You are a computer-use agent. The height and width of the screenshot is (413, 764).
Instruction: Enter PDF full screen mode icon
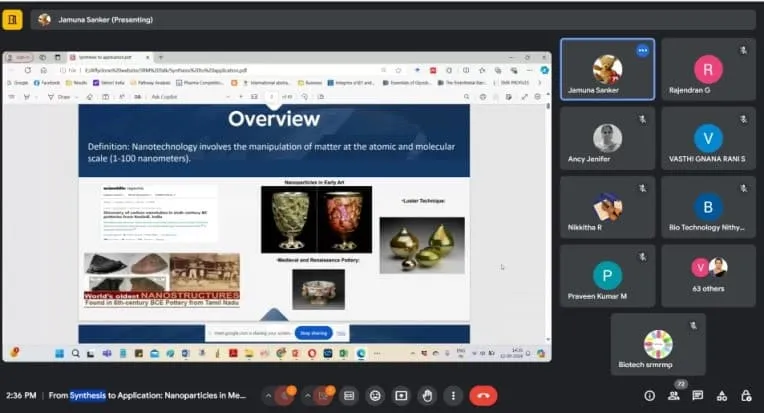[x=524, y=97]
